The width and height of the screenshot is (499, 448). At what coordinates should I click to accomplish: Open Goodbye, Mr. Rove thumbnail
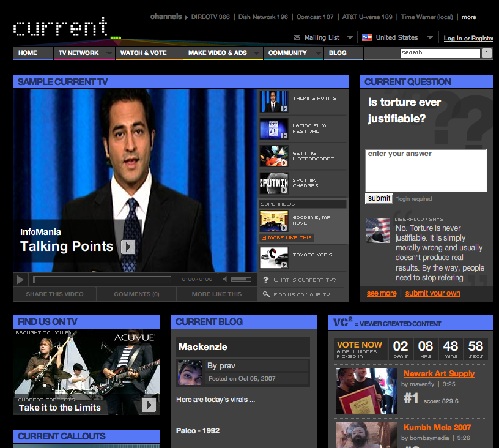pyautogui.click(x=274, y=221)
